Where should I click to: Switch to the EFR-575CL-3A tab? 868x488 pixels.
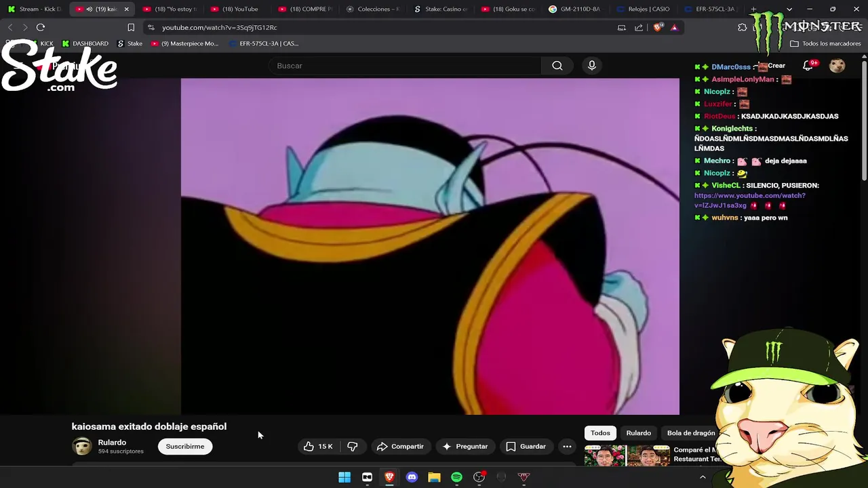[710, 9]
